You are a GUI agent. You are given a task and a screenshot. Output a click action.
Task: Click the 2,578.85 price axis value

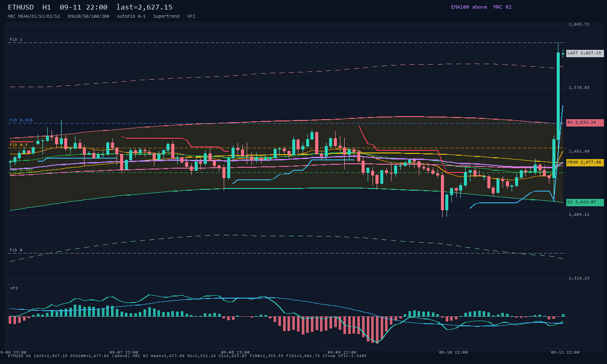point(579,88)
